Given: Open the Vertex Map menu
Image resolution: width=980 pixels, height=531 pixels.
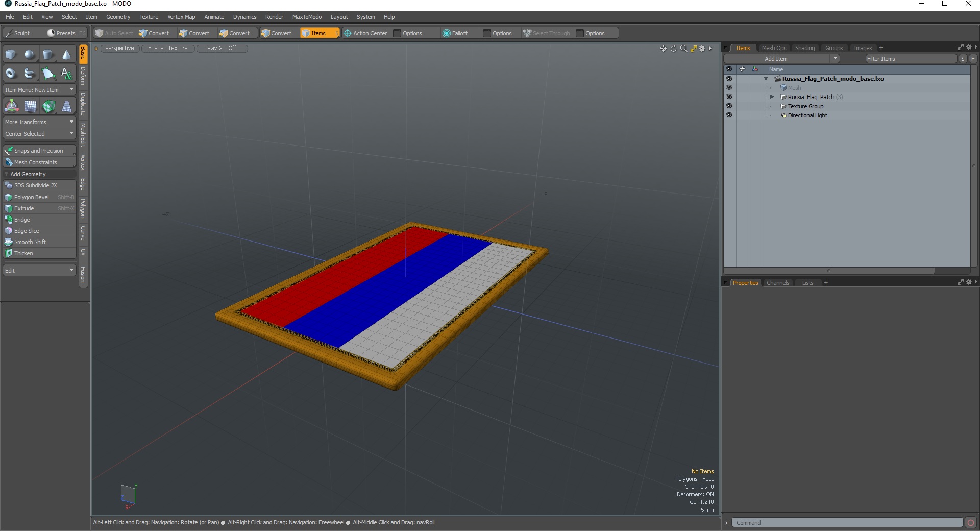Looking at the screenshot, I should point(181,17).
